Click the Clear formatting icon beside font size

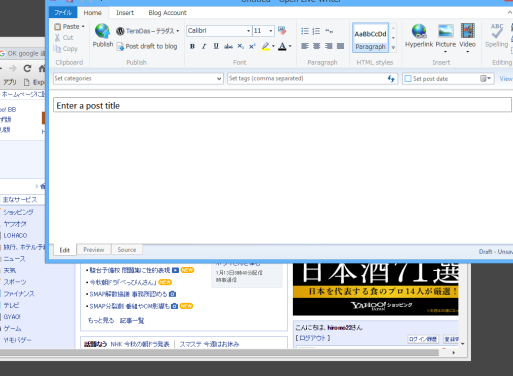pyautogui.click(x=282, y=31)
